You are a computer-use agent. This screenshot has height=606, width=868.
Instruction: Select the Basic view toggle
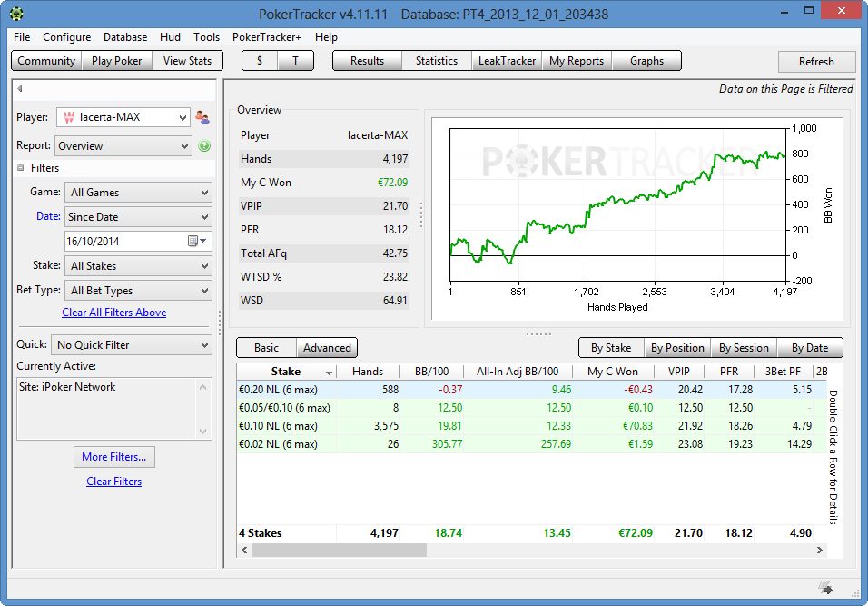point(266,348)
